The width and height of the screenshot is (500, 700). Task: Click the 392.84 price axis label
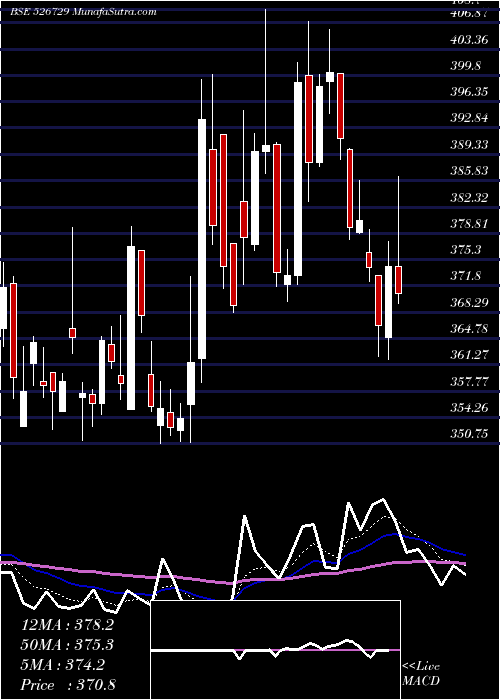point(469,118)
